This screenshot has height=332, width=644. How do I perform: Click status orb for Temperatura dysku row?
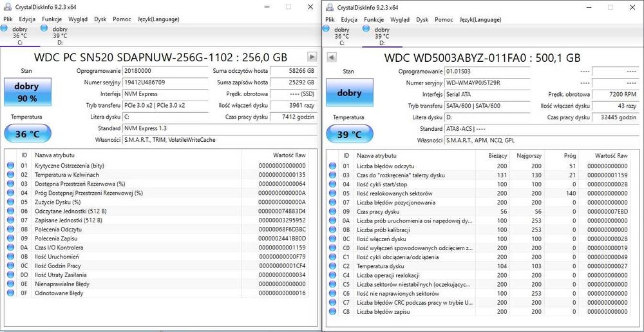click(333, 266)
